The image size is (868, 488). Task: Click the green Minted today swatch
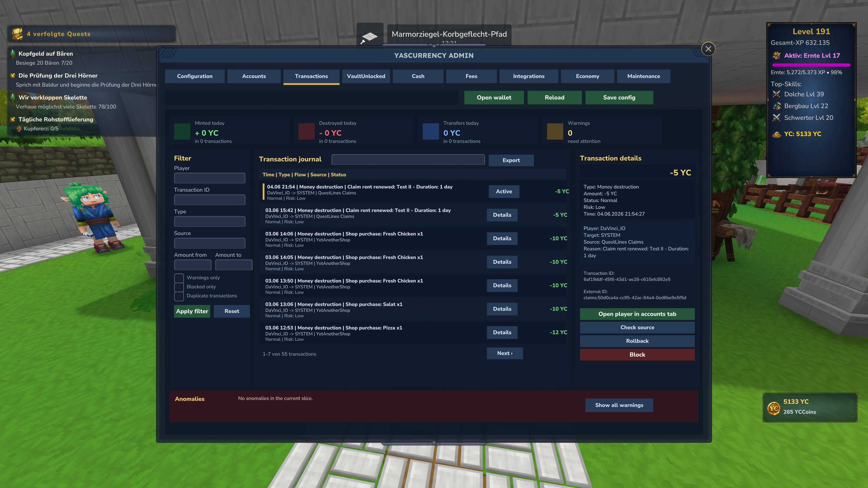[182, 132]
